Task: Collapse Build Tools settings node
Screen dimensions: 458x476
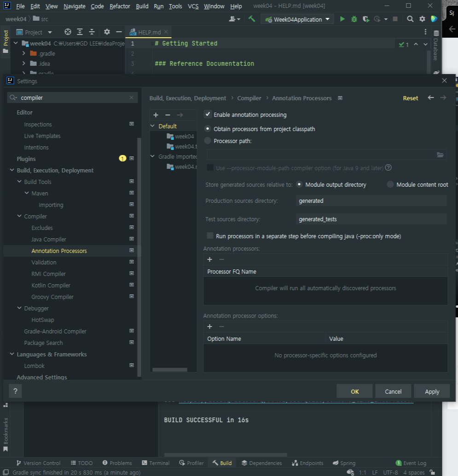Action: coord(19,182)
